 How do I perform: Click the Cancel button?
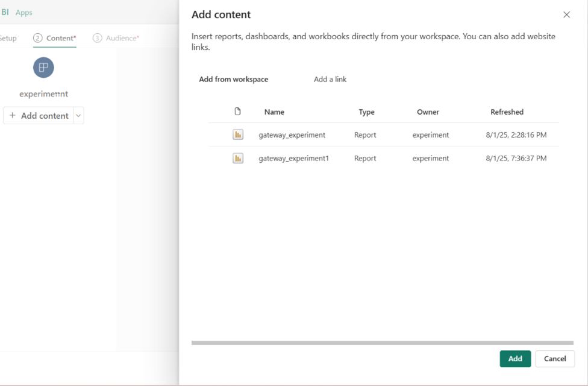pyautogui.click(x=554, y=359)
